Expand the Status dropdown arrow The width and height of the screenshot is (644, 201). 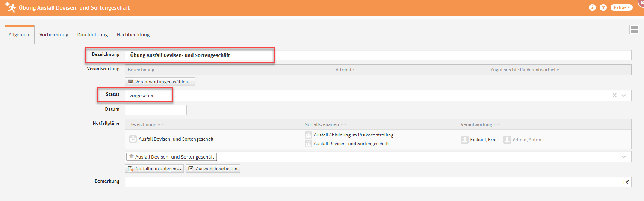624,95
